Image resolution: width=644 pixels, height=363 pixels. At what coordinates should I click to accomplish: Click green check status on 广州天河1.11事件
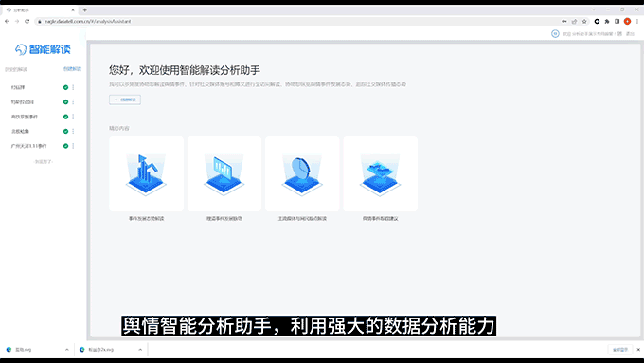coord(65,146)
